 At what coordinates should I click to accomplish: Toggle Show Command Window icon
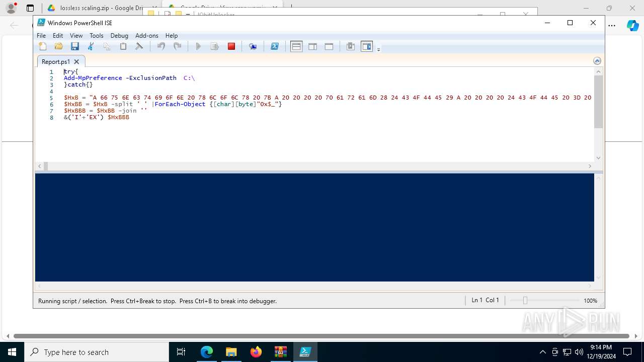[351, 46]
